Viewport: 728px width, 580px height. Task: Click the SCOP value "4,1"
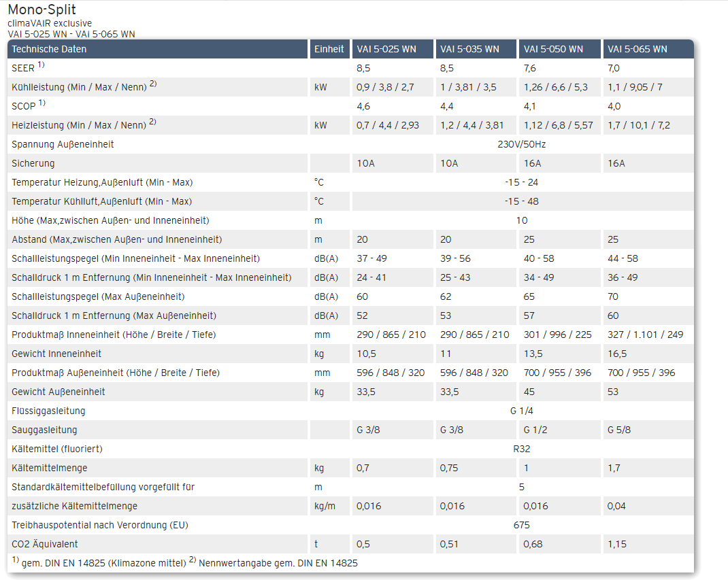[530, 106]
